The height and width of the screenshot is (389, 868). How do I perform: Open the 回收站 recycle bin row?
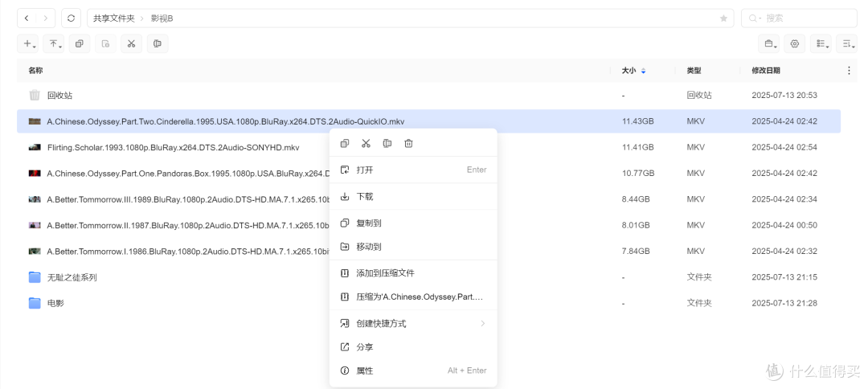pos(428,95)
